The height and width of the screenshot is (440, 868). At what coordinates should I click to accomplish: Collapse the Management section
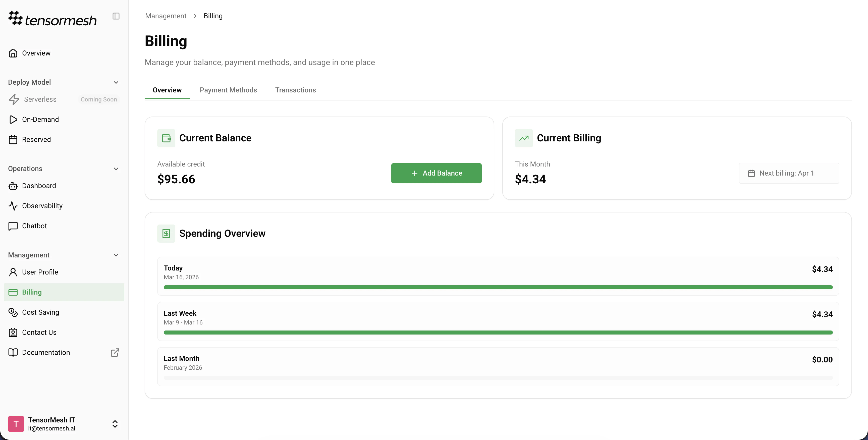click(116, 255)
